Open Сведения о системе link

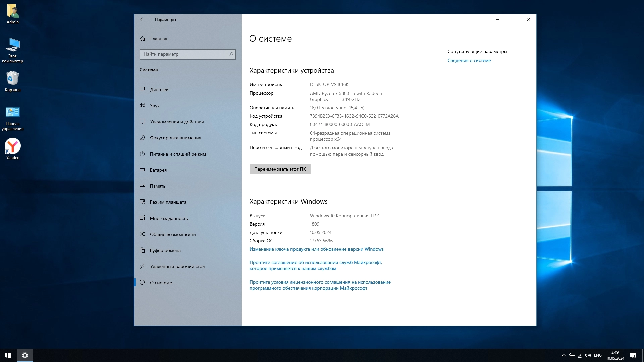pyautogui.click(x=469, y=60)
